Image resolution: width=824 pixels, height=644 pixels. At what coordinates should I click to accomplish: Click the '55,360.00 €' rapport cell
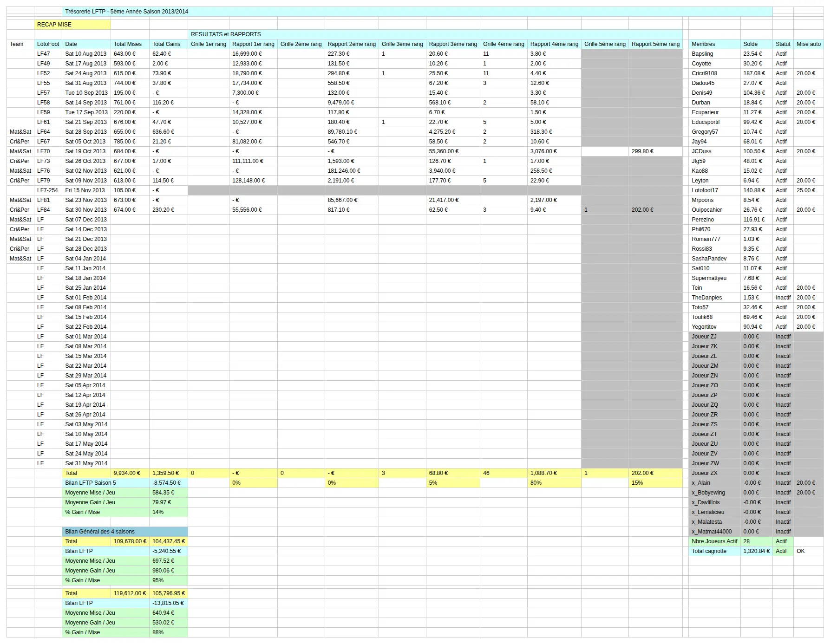[x=453, y=151]
